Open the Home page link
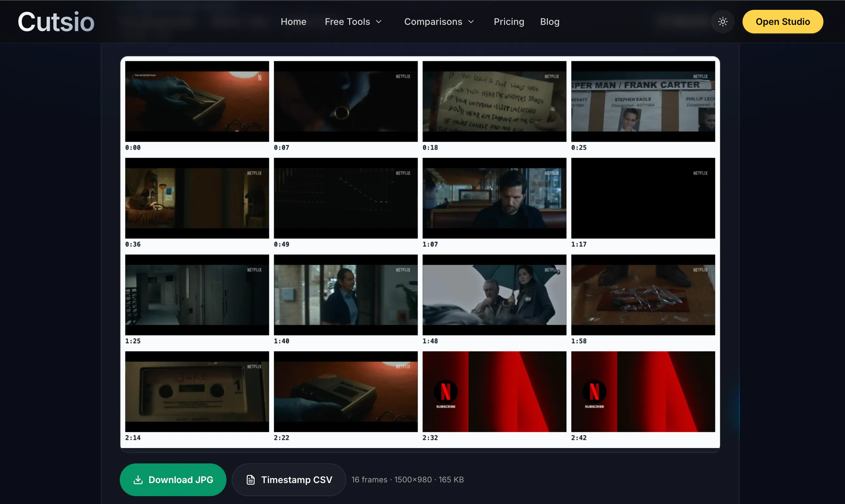 pos(294,22)
